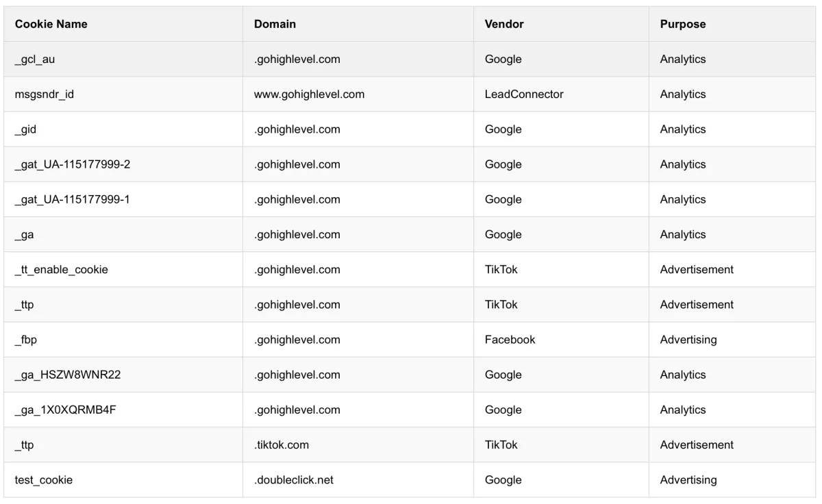
Task: Select the _gat_UA-115177999-1 cookie name
Action: [x=72, y=200]
